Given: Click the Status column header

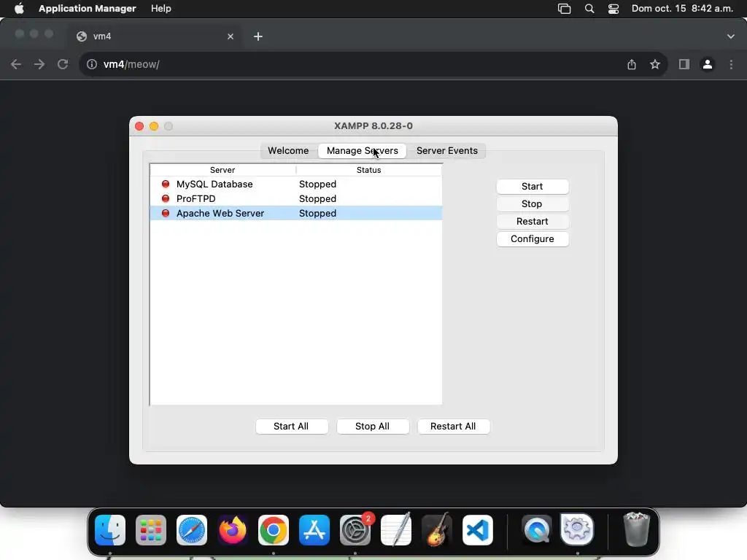Looking at the screenshot, I should pos(369,170).
